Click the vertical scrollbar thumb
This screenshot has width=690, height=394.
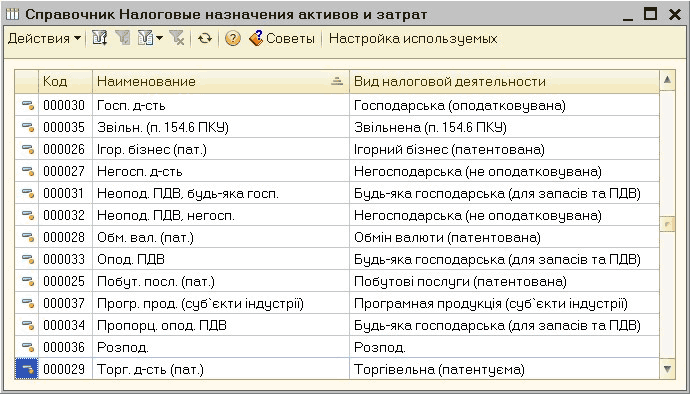click(x=667, y=224)
